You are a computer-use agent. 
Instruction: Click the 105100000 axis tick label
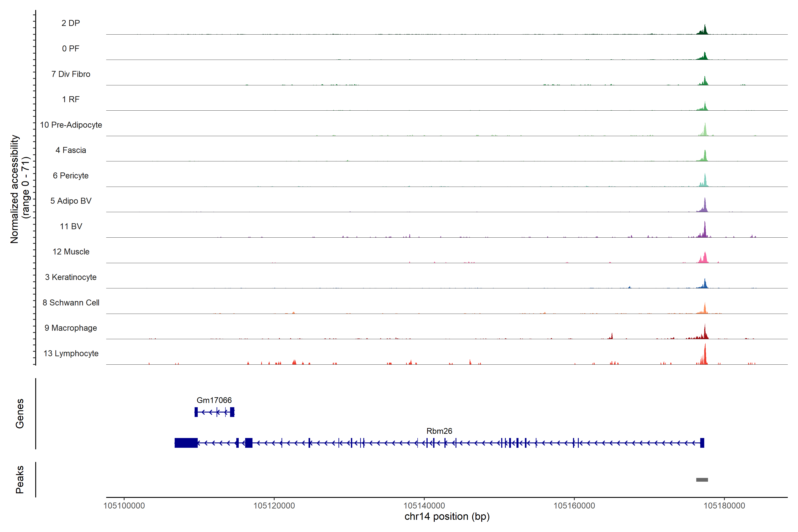[x=124, y=506]
